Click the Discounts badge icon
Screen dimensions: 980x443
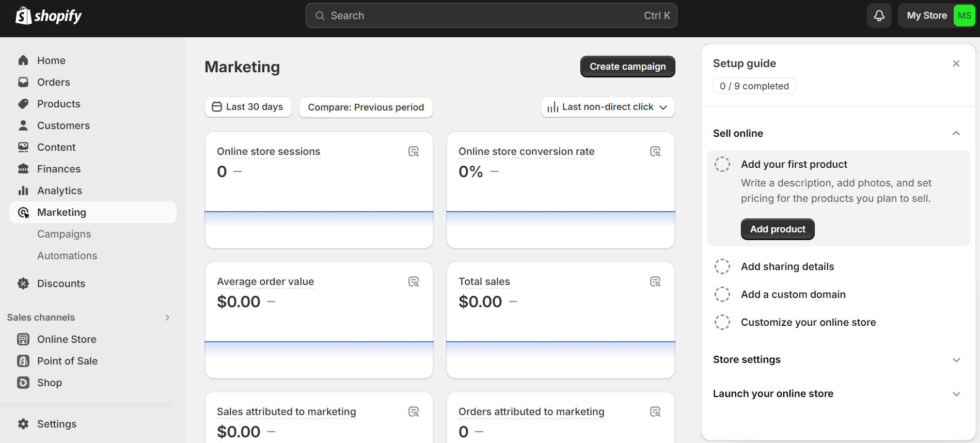coord(23,283)
